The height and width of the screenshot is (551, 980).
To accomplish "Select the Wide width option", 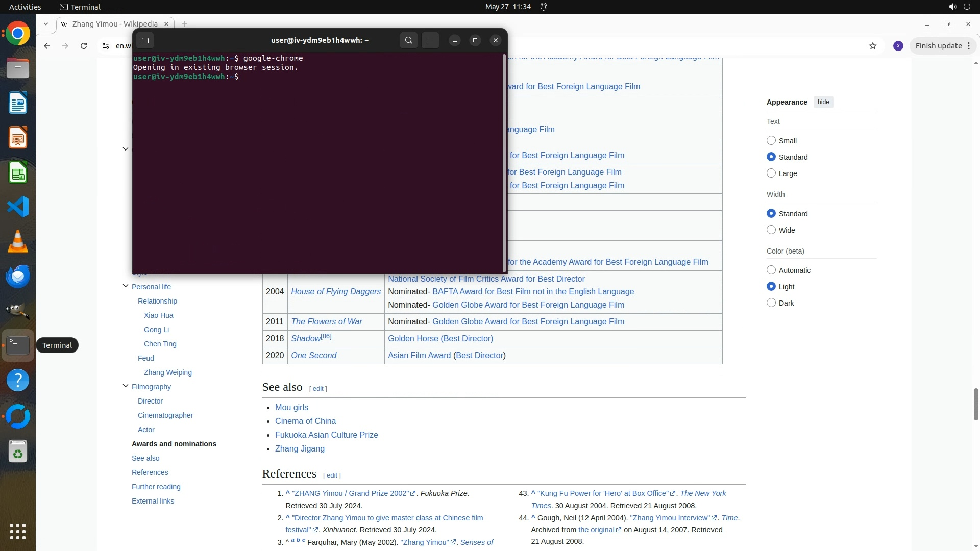I will [771, 230].
